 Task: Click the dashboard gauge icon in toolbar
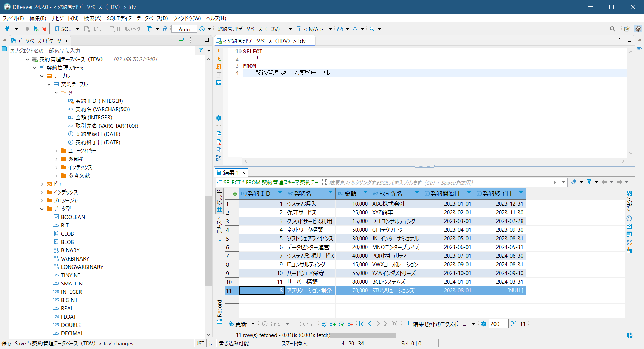click(340, 29)
